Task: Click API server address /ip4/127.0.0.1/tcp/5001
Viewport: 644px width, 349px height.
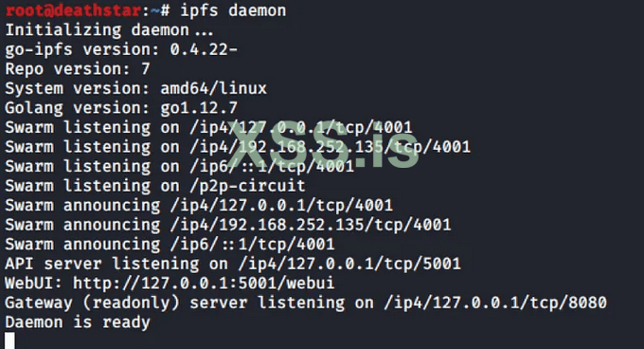Action: pos(349,264)
